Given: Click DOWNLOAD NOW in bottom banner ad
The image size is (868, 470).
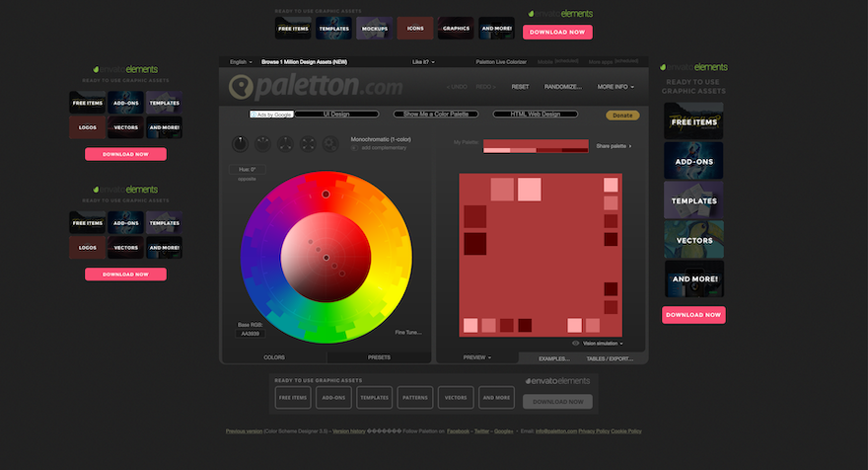Looking at the screenshot, I should tap(557, 401).
